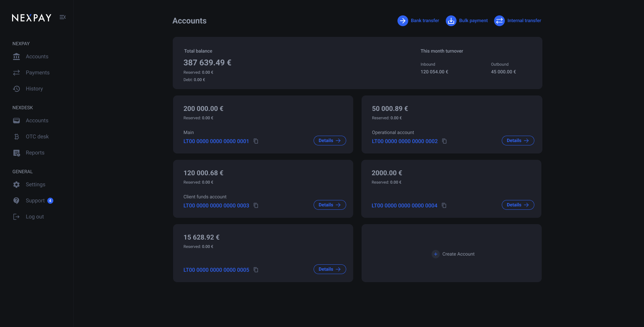Click the Bulk payment download circle icon
This screenshot has width=644, height=327.
tap(451, 21)
